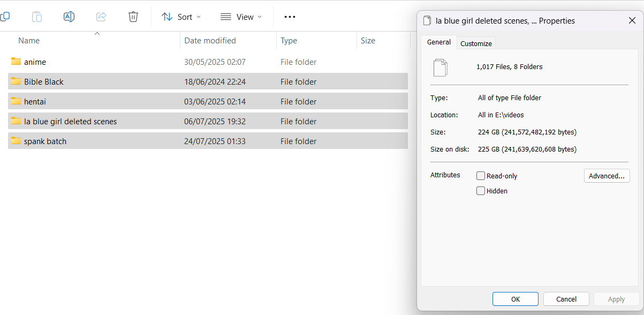The image size is (644, 315).
Task: Close the Properties dialog with the X
Action: 632,21
